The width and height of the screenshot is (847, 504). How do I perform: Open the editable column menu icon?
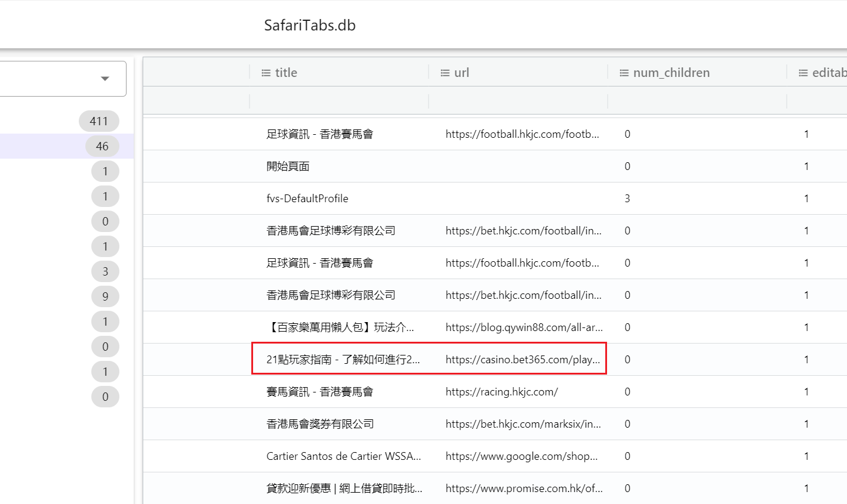tap(803, 73)
